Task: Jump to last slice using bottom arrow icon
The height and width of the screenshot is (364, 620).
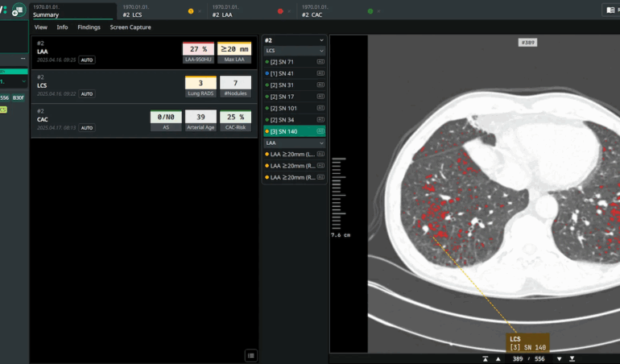Action: coord(572,358)
